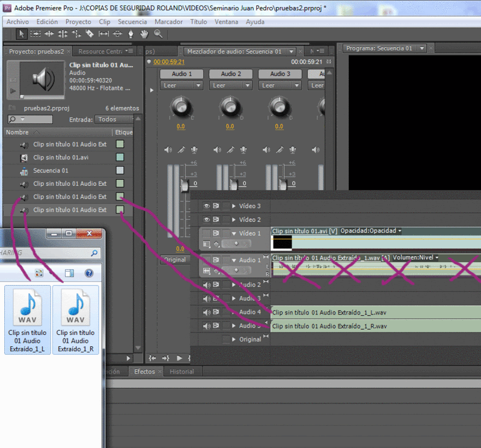Open Mezclador de audio panel dropdown
The width and height of the screenshot is (481, 448).
pyautogui.click(x=292, y=52)
